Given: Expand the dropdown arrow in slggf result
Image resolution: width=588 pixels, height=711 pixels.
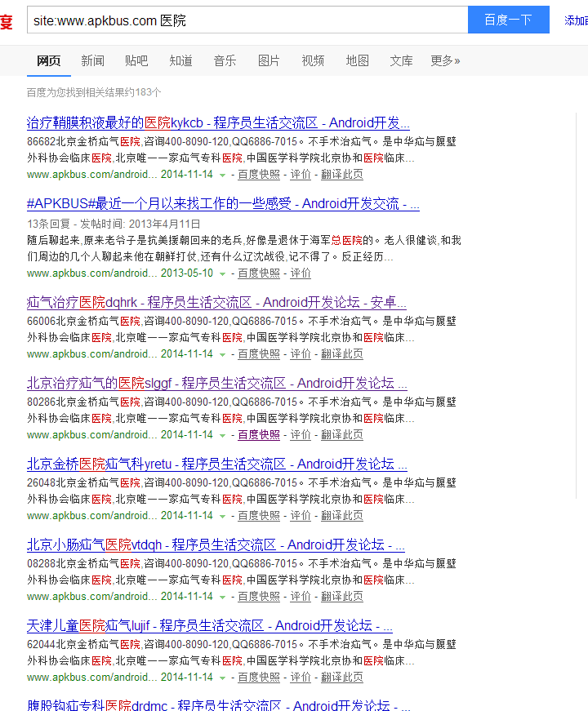Looking at the screenshot, I should (x=222, y=435).
